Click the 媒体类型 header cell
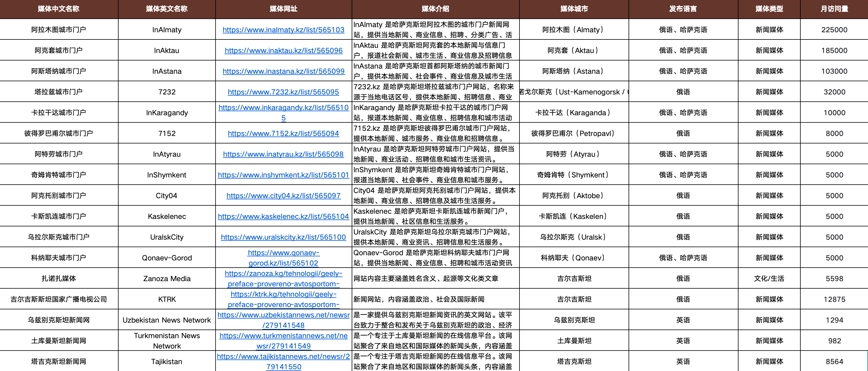The image size is (868, 371). [769, 9]
